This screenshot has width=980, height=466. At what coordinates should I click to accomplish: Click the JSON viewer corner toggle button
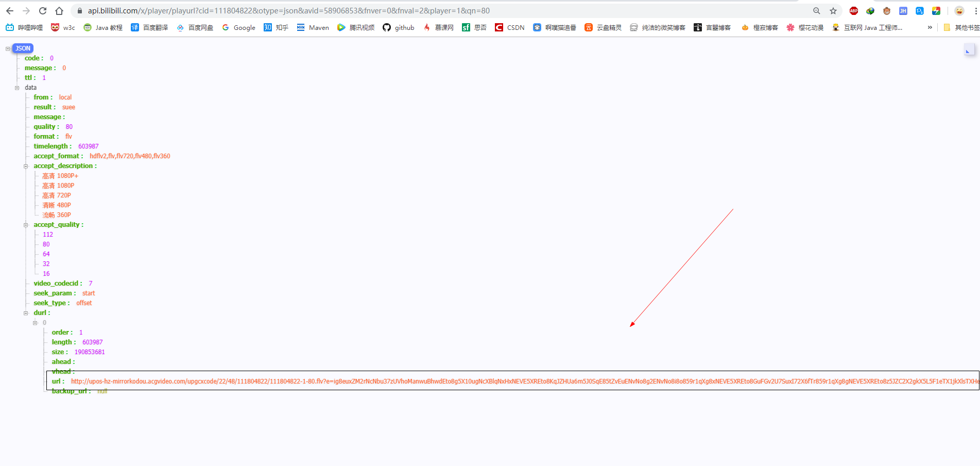pos(969,49)
